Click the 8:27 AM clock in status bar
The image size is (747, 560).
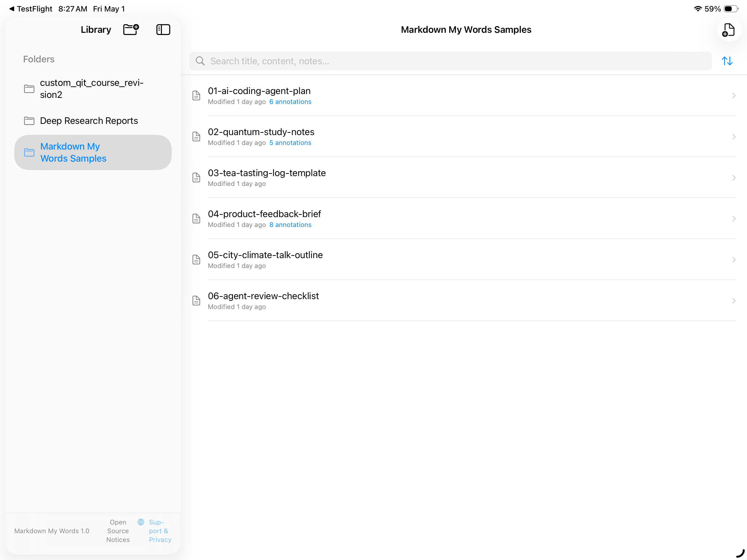[73, 9]
